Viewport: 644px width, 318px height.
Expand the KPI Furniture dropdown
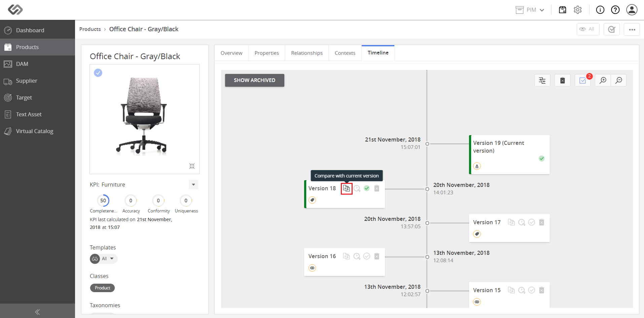[193, 185]
